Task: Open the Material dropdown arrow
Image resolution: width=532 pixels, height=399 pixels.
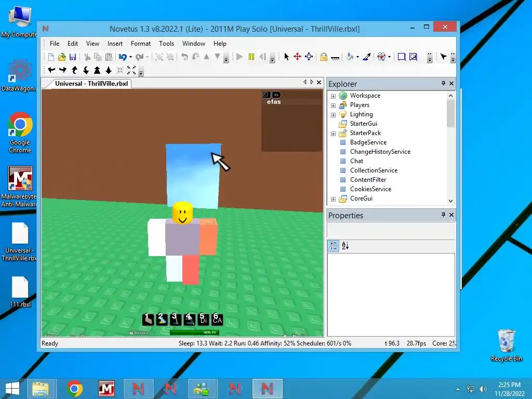Action: click(x=389, y=57)
